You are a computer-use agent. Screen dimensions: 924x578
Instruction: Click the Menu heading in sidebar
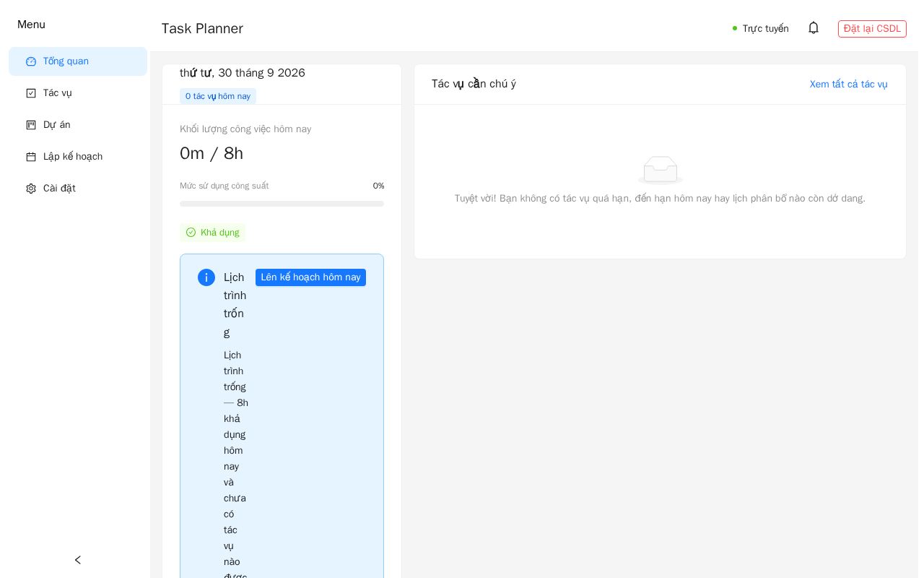[31, 25]
